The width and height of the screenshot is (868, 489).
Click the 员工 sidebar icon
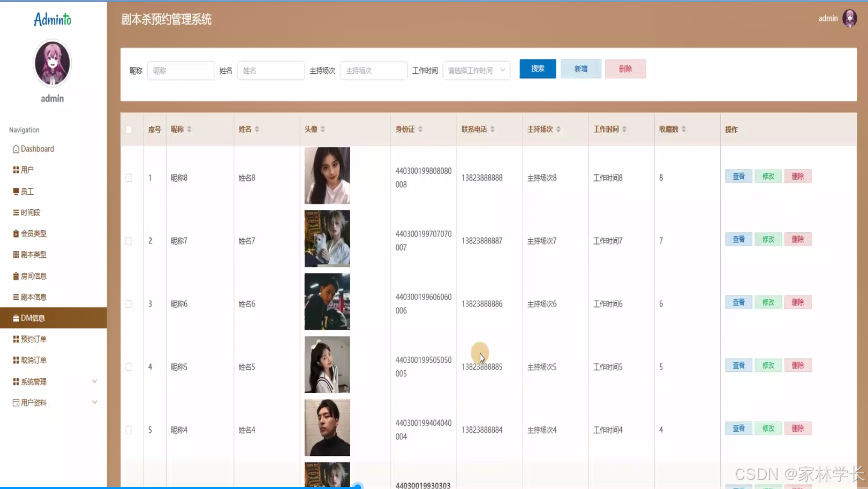click(x=16, y=191)
